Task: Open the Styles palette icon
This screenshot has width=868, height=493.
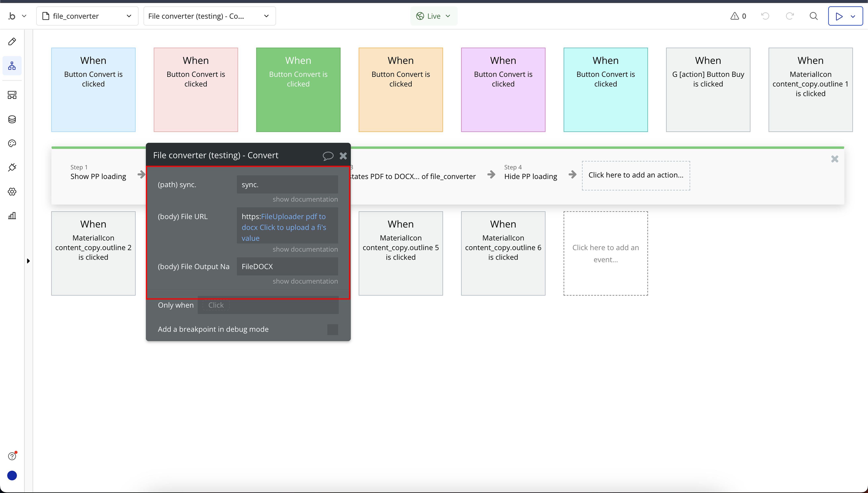Action: tap(12, 143)
